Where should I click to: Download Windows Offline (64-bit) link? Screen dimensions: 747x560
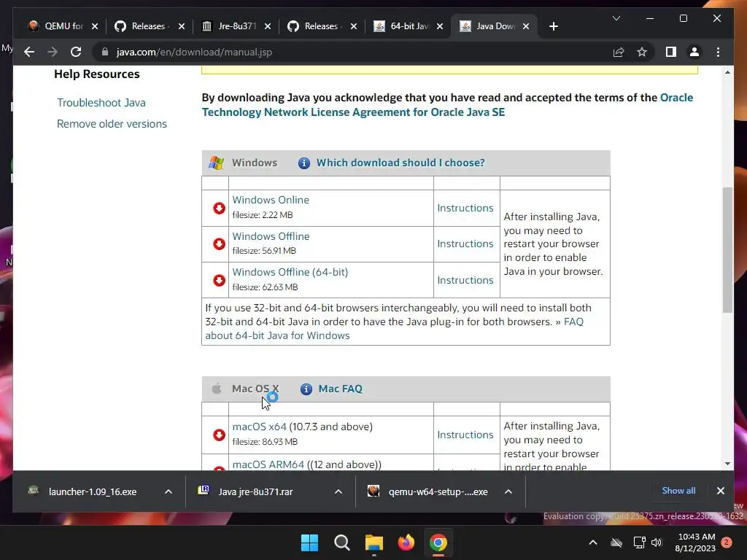point(290,272)
